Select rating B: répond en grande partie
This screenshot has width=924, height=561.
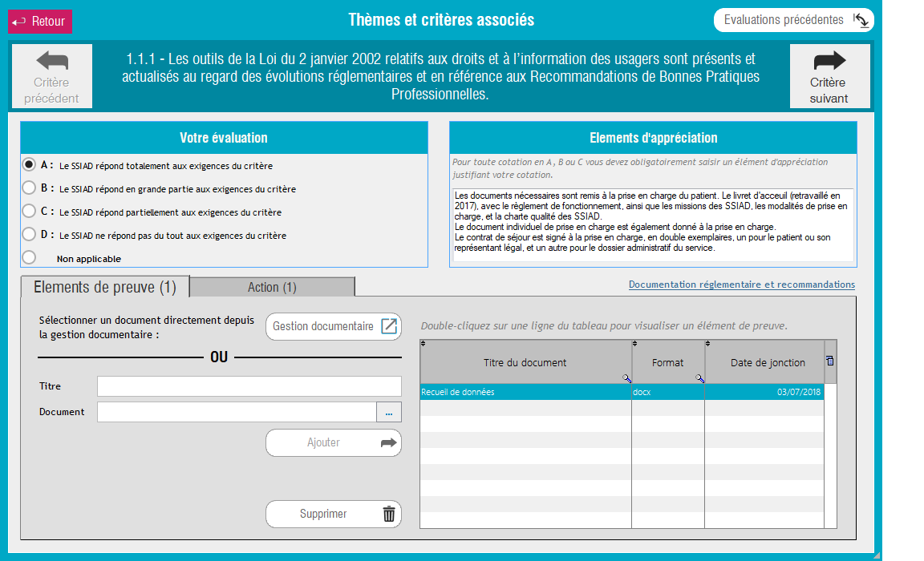[x=29, y=188]
